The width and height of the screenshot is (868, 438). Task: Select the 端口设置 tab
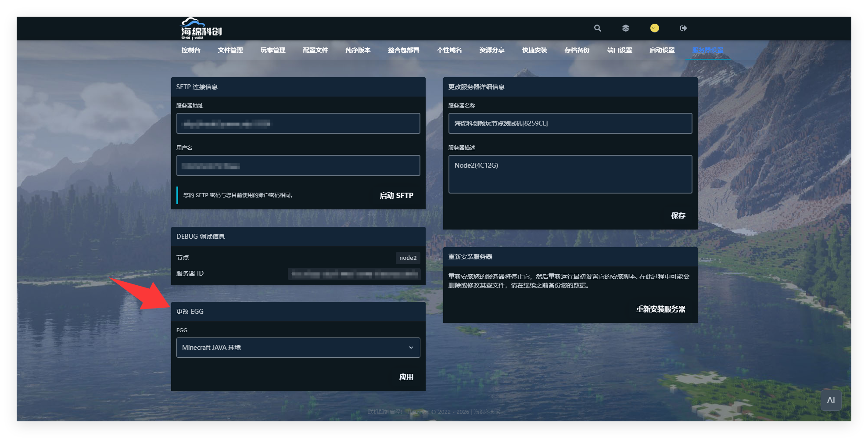pos(619,50)
